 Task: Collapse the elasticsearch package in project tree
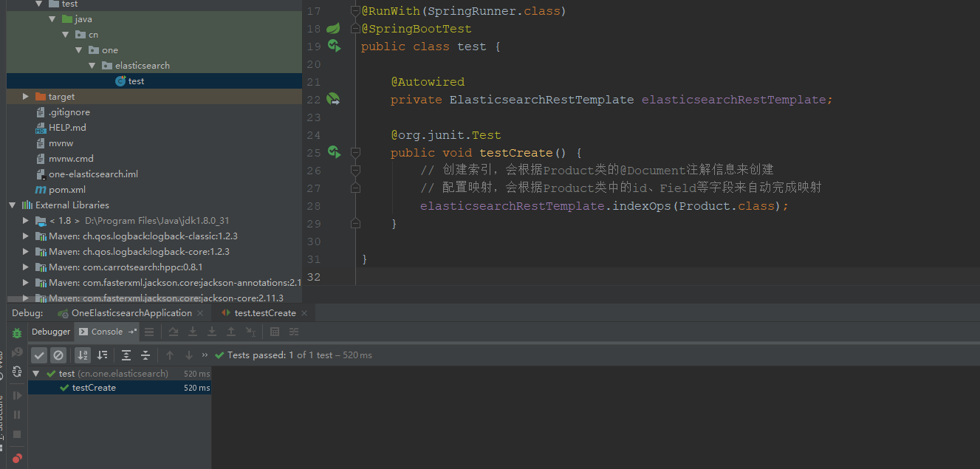(x=92, y=65)
